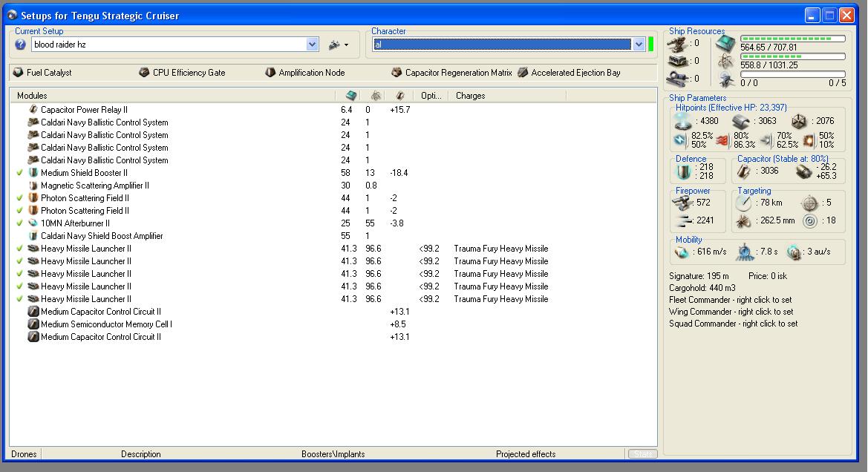Click the scan resolution icon beside 262.5 mm
Image resolution: width=868 pixels, height=472 pixels.
coord(743,220)
